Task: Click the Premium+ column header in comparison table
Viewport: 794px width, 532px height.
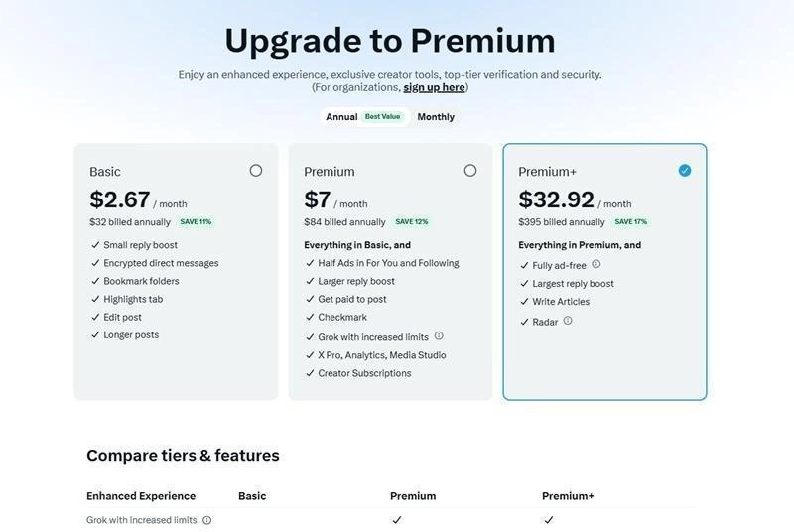Action: 568,496
